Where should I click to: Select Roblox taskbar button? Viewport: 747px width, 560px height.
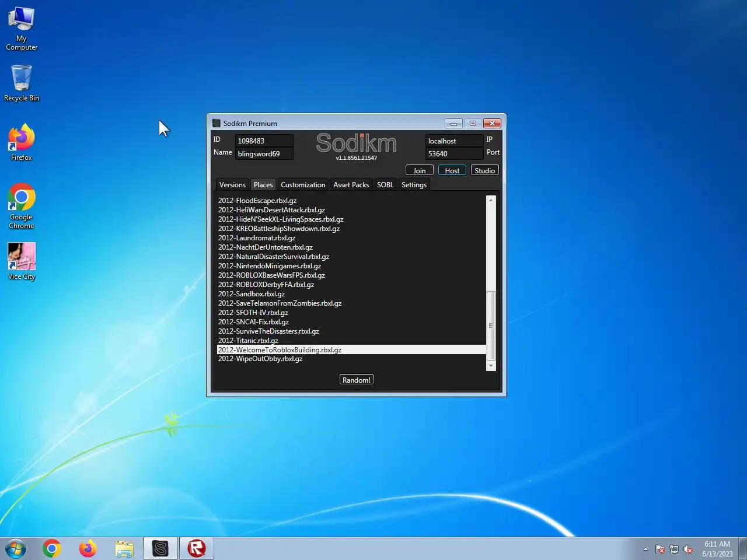197,548
